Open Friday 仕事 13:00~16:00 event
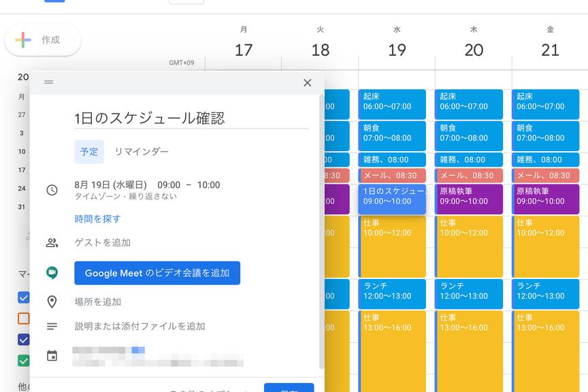 point(545,351)
